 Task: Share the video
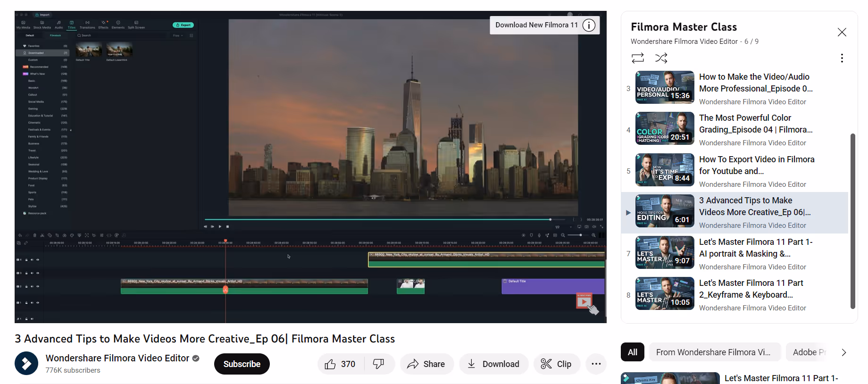point(426,364)
